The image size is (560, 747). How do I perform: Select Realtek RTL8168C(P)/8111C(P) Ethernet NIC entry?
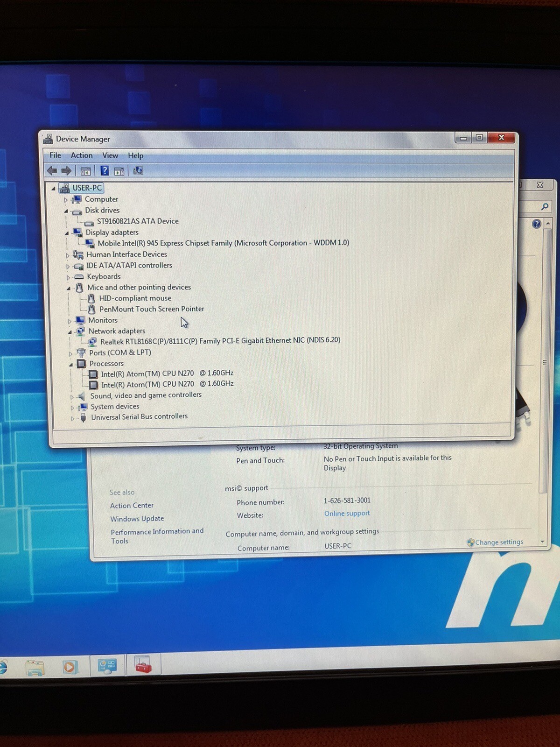pyautogui.click(x=220, y=341)
